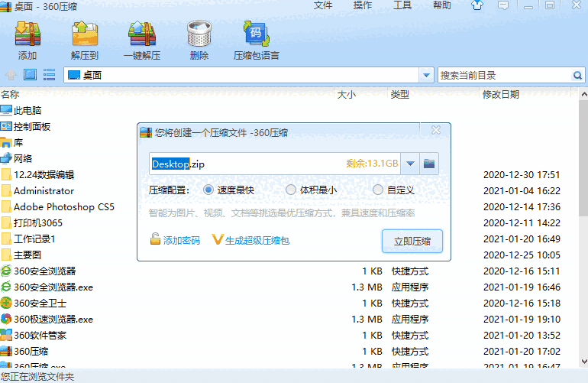Click date 2020-12-30 17:51

coord(522,174)
